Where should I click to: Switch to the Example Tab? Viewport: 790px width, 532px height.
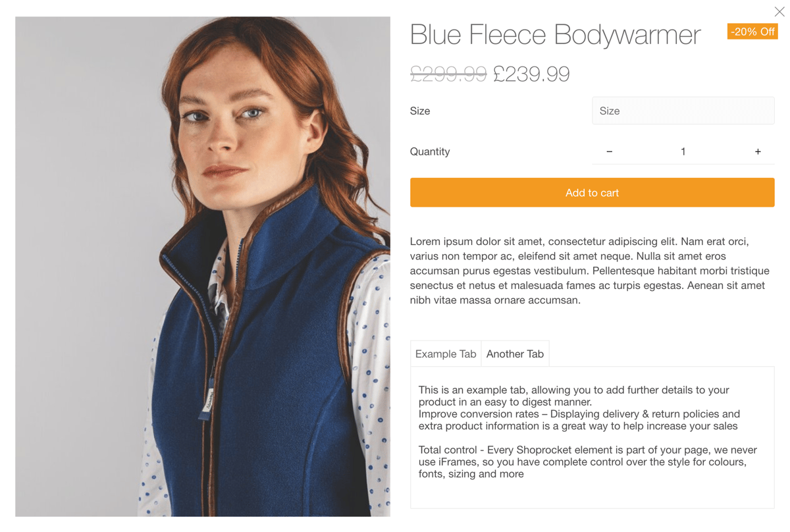tap(446, 354)
